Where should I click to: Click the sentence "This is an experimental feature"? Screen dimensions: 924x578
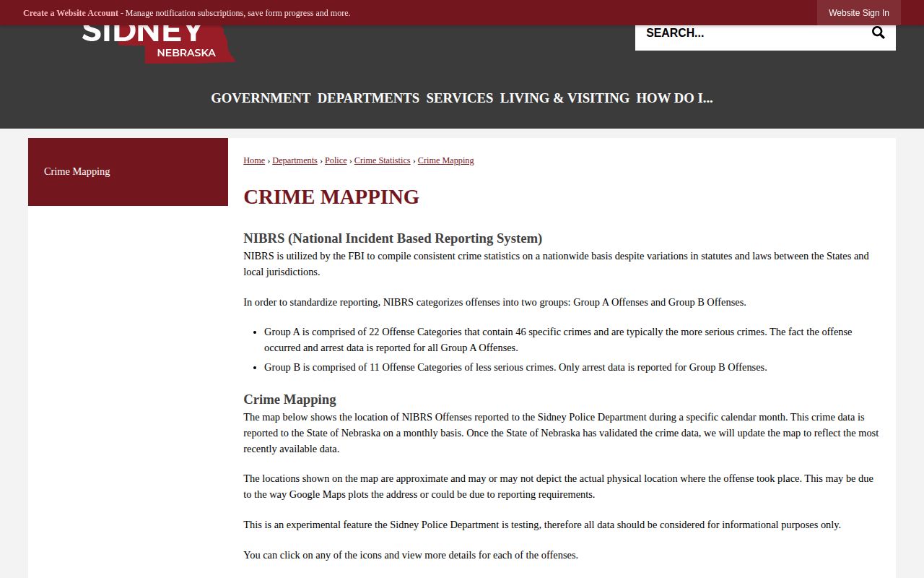[x=542, y=525]
